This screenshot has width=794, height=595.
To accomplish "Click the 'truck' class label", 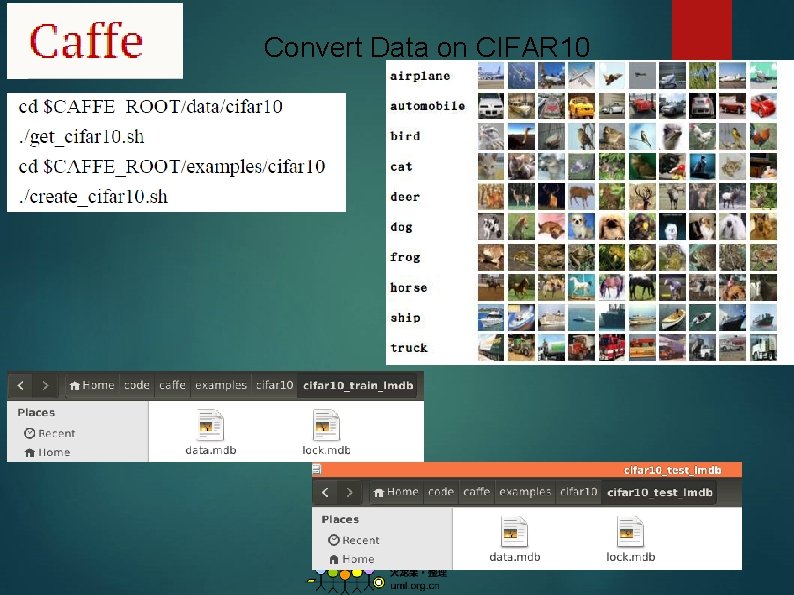I will (x=409, y=348).
